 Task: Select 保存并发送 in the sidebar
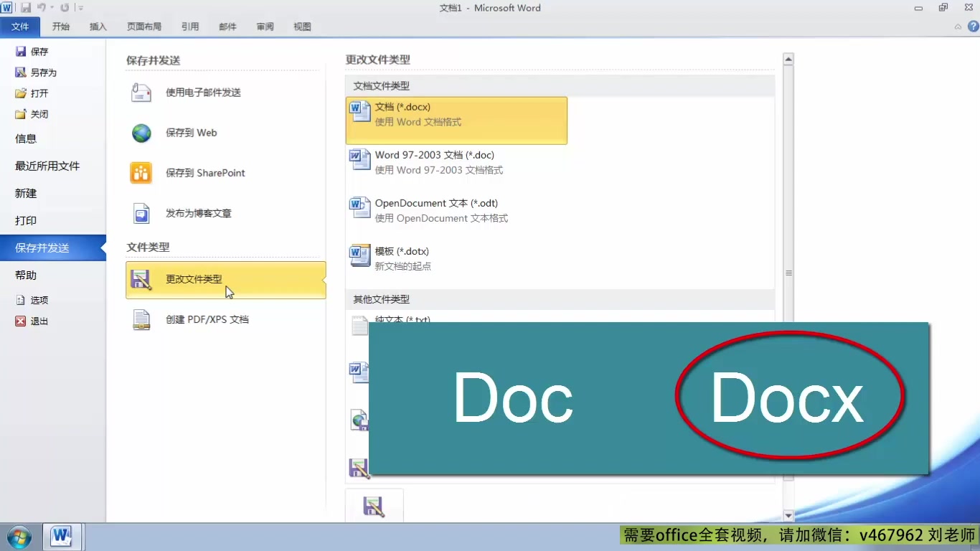pyautogui.click(x=53, y=248)
